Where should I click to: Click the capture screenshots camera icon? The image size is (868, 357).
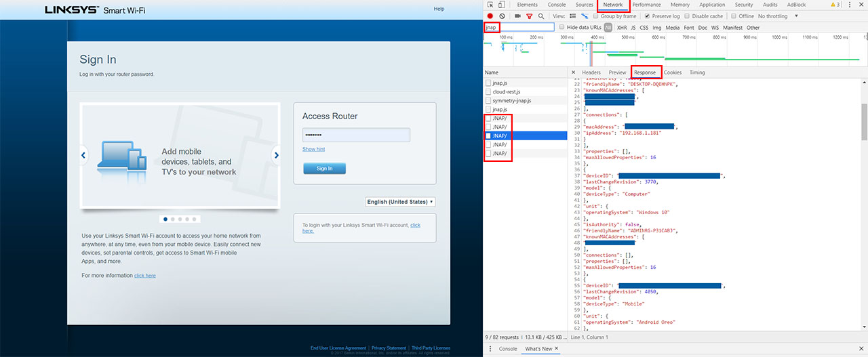click(x=517, y=16)
